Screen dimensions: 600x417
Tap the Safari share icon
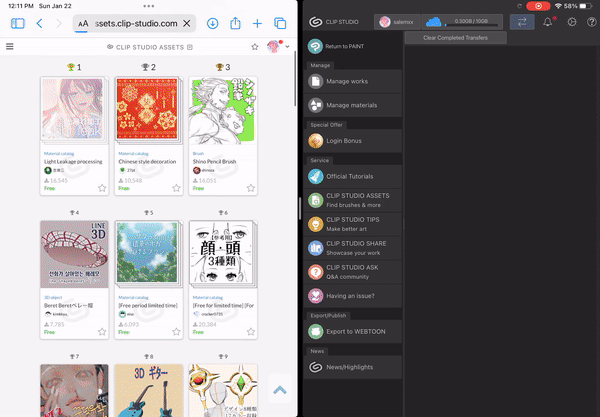pyautogui.click(x=235, y=23)
